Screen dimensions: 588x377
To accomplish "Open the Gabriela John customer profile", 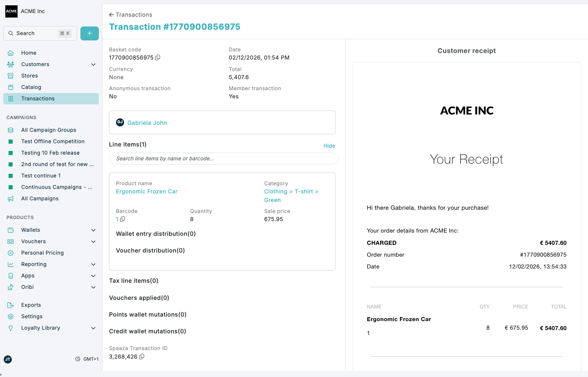I will pos(147,122).
